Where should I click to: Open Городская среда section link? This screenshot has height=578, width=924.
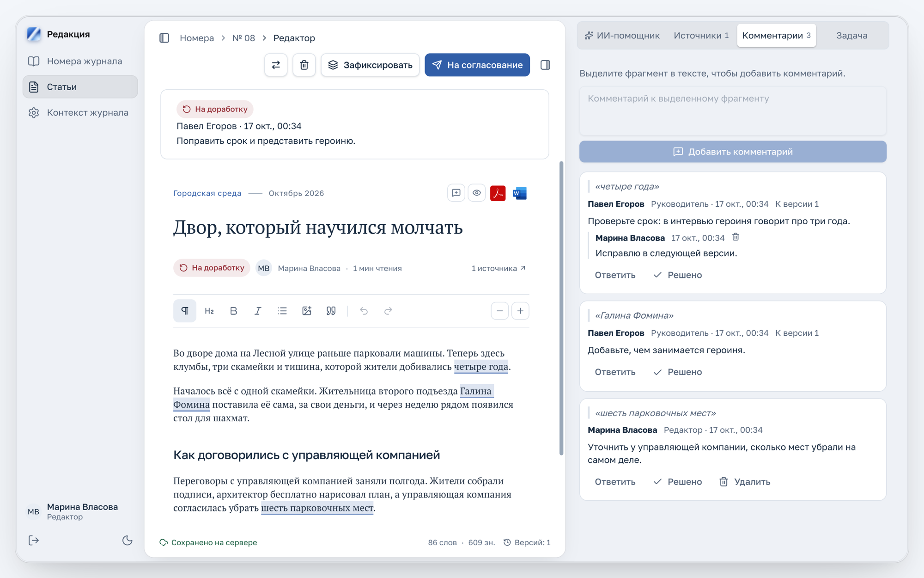pyautogui.click(x=207, y=193)
